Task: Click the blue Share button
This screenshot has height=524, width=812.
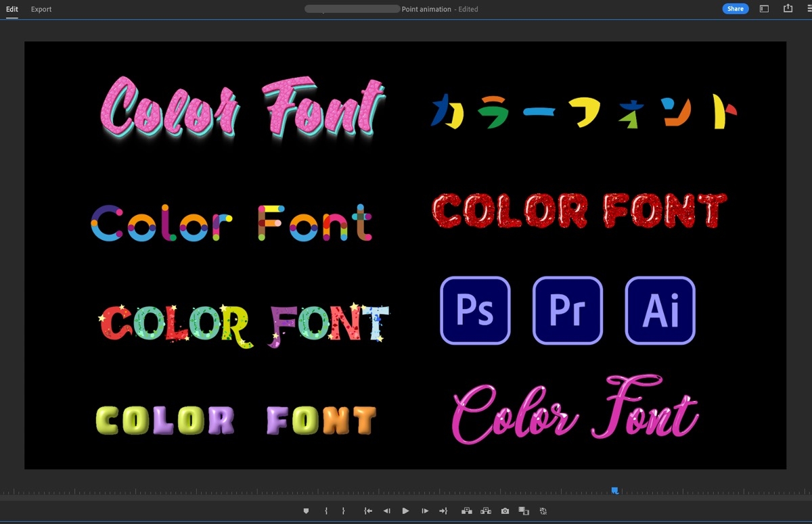Action: click(x=736, y=8)
